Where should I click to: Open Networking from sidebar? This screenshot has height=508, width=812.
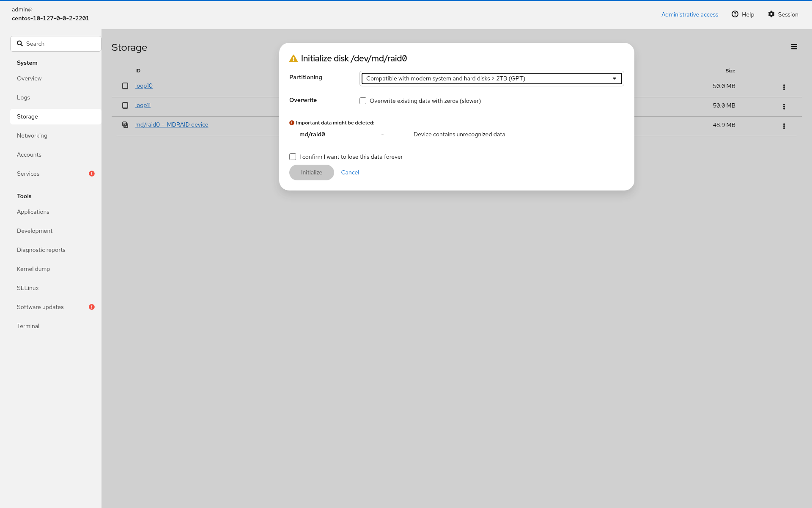point(55,135)
